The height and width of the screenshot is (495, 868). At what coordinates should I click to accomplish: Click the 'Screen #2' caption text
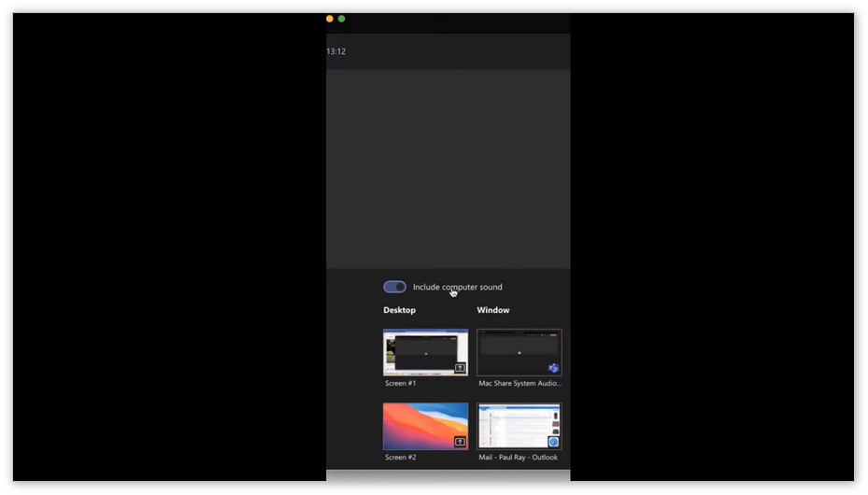click(x=401, y=458)
